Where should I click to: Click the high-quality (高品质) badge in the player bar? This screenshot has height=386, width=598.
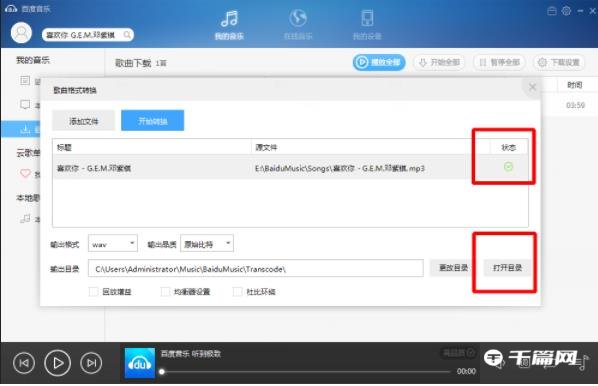(x=458, y=353)
